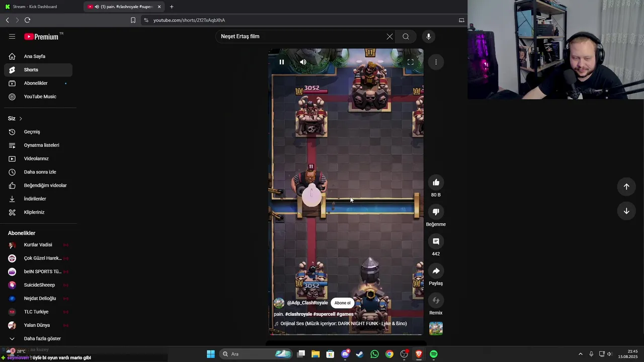Open the Orijinal Ses audio link
The image size is (644, 362).
click(343, 324)
